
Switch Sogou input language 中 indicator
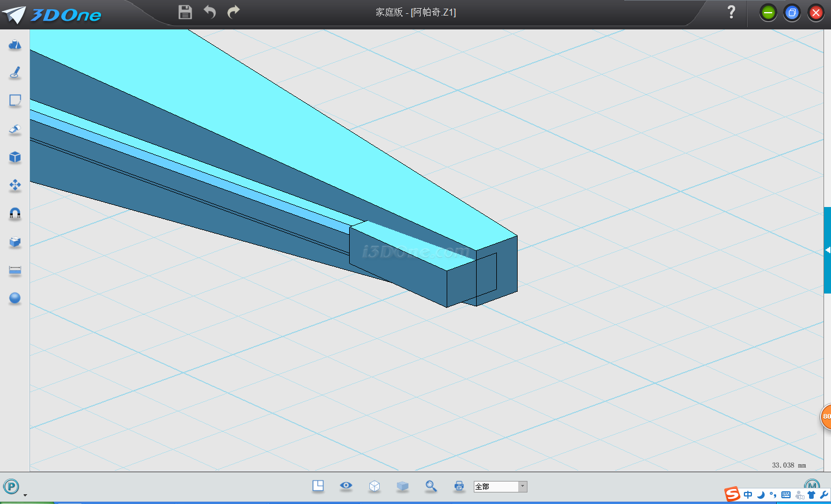[748, 495]
